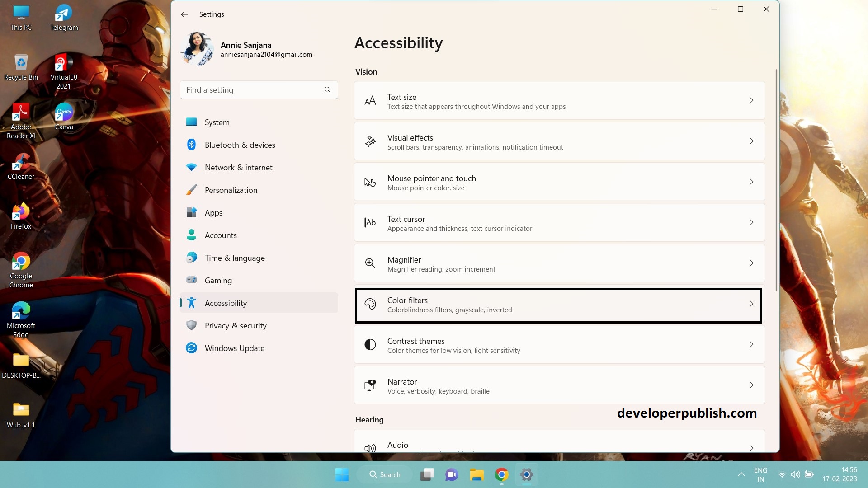Image resolution: width=868 pixels, height=488 pixels.
Task: Select Privacy & security in sidebar
Action: point(235,325)
